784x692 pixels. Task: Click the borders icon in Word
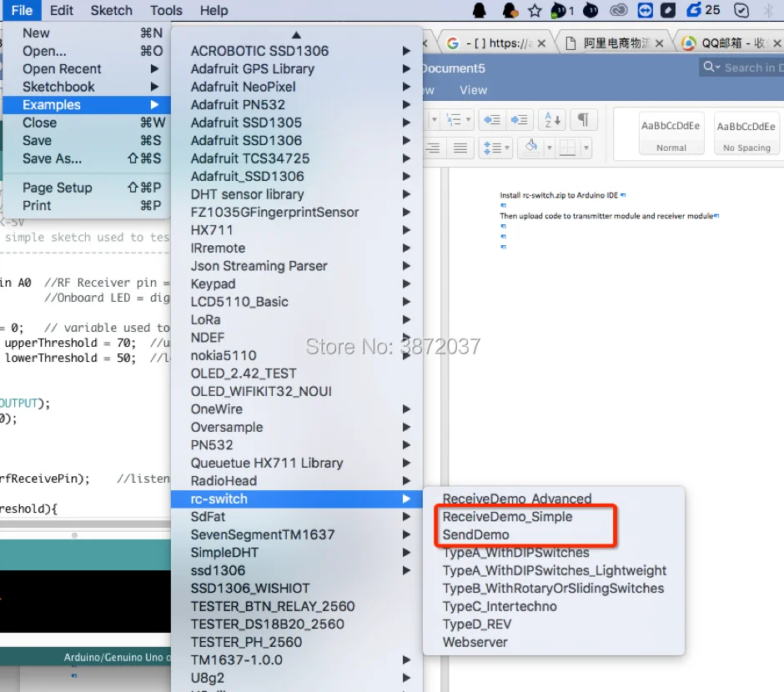coord(567,148)
